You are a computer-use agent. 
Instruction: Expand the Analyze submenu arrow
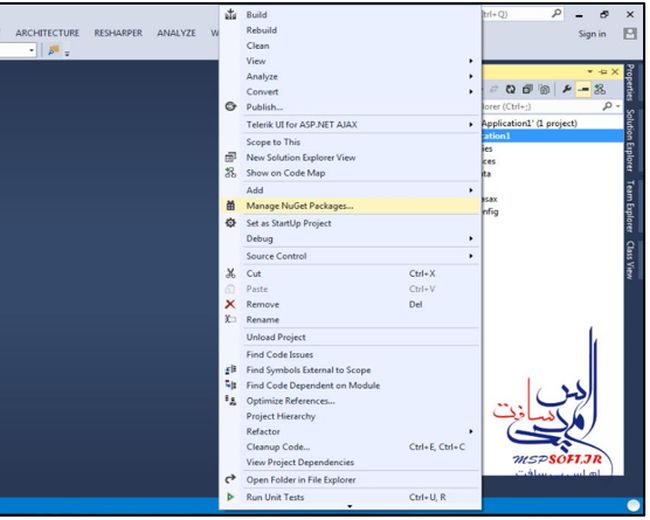471,76
